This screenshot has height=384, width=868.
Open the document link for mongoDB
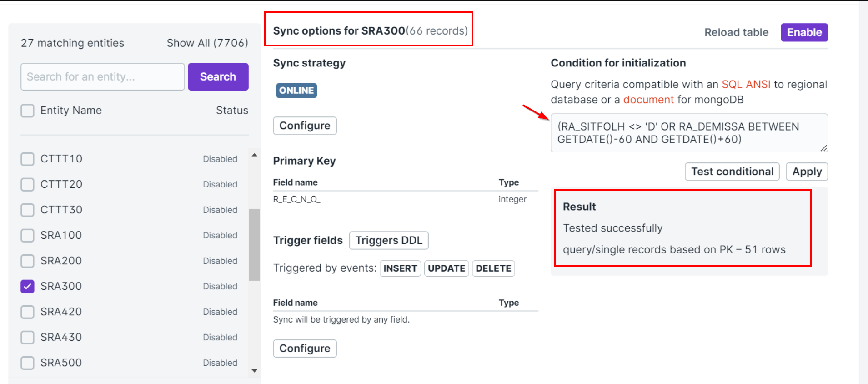(x=648, y=100)
